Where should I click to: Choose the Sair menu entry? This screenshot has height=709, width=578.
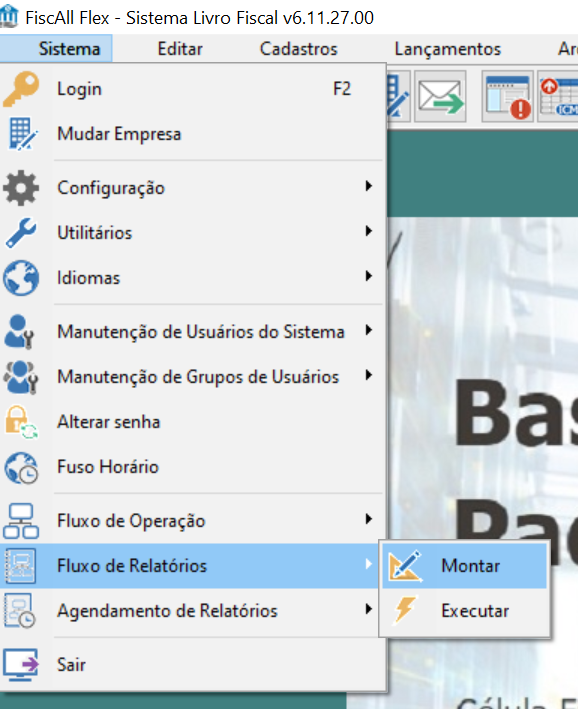[192, 665]
